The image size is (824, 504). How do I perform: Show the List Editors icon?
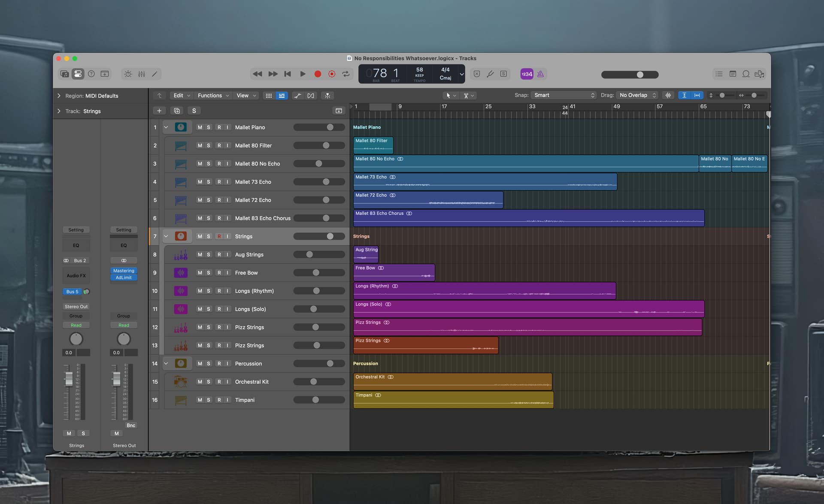[x=719, y=74]
